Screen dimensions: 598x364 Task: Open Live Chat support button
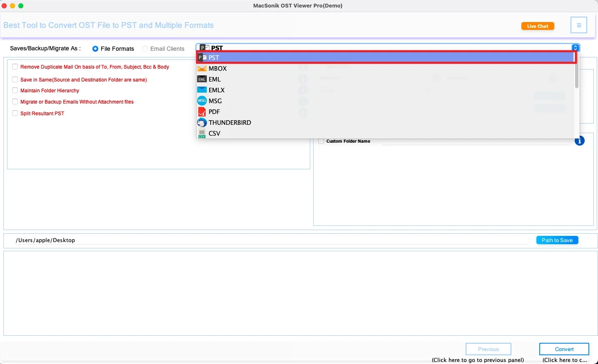(538, 26)
